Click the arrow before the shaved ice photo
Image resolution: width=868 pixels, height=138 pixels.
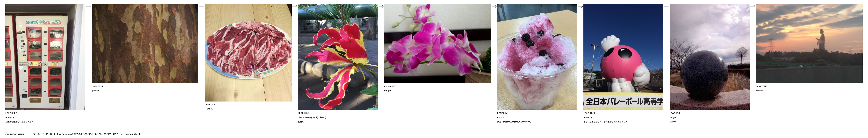(x=494, y=6)
